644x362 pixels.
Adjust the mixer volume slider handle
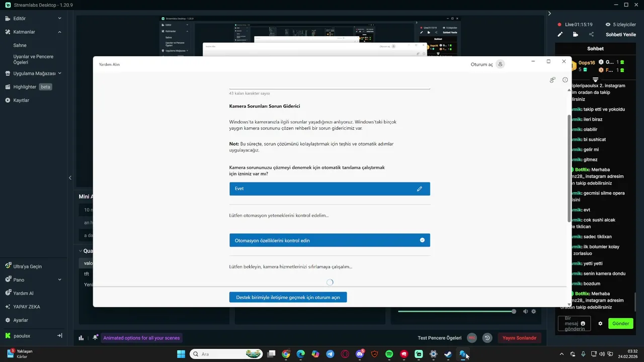[514, 311]
